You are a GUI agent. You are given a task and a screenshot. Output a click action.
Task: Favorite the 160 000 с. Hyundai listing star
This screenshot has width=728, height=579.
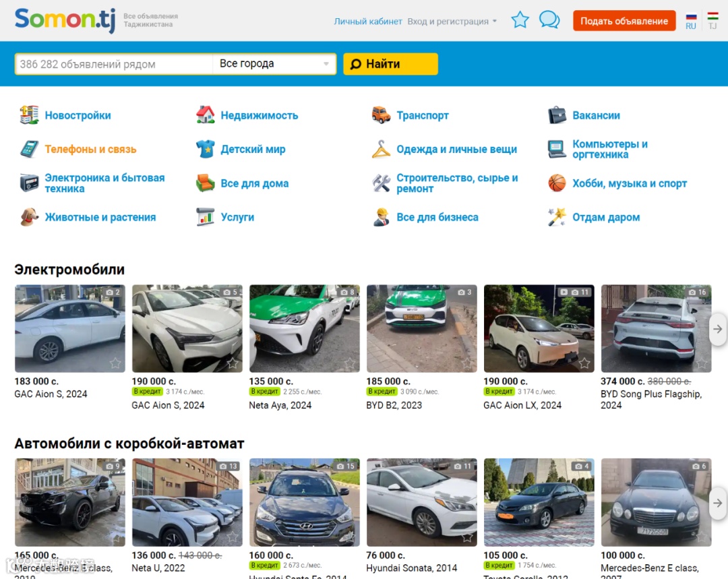[350, 537]
